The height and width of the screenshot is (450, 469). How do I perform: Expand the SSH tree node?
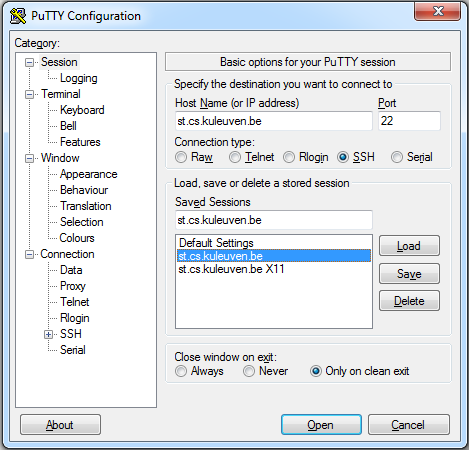[49, 334]
